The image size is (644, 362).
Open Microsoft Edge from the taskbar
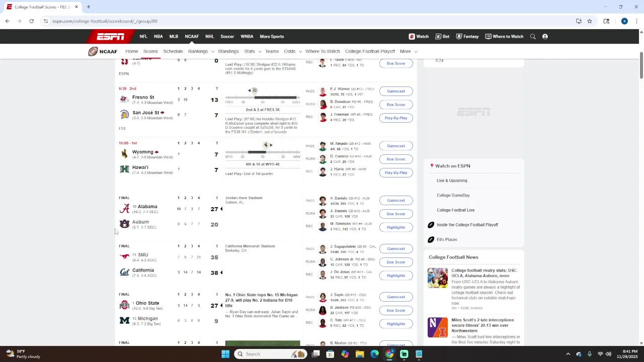click(374, 354)
